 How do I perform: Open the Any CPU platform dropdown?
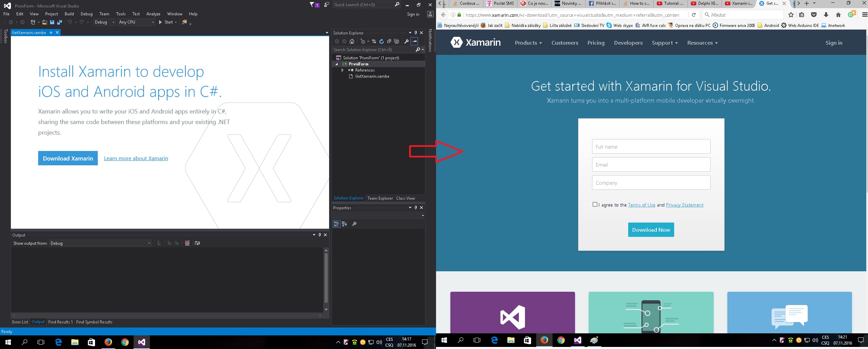coord(136,22)
